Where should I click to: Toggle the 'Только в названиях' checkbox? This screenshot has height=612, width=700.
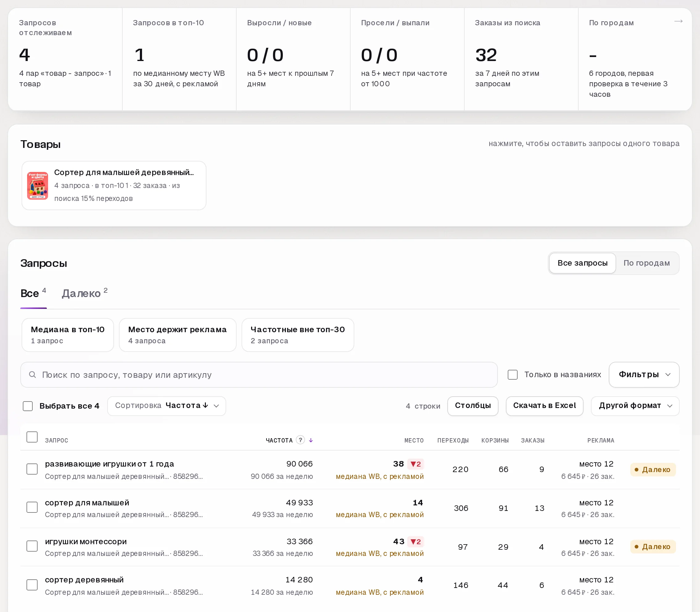513,375
